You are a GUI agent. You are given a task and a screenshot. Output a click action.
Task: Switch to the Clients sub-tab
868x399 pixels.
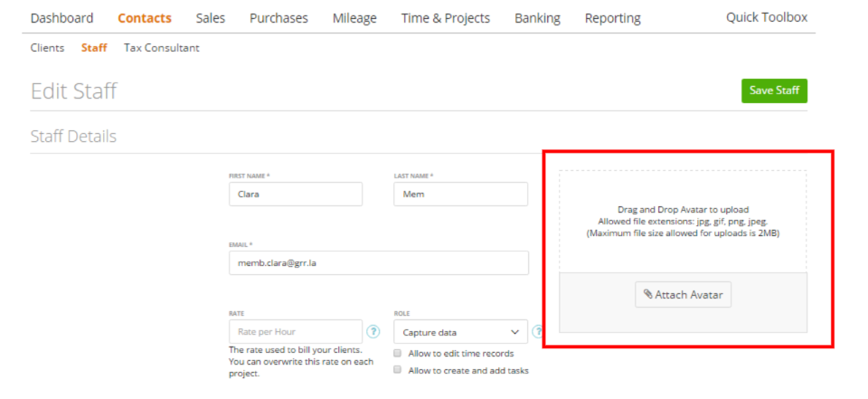[x=47, y=48]
